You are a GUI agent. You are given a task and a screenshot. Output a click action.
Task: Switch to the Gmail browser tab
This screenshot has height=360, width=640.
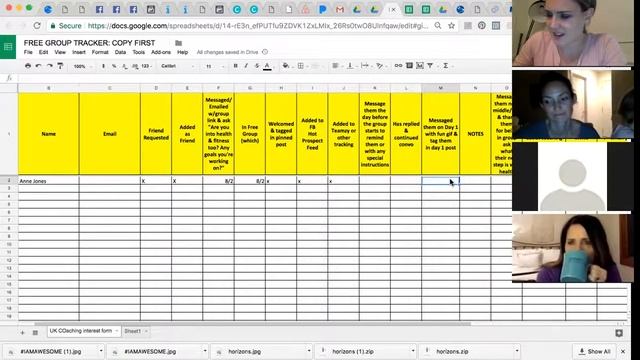click(340, 9)
